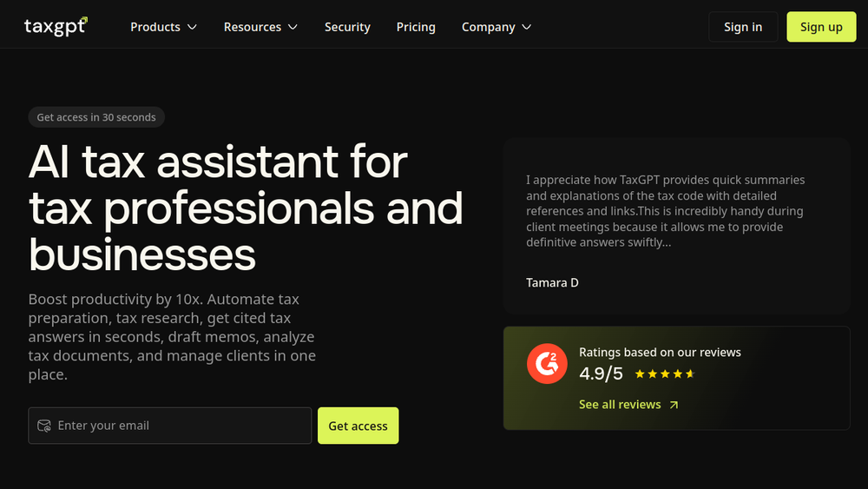Open the See all reviews link
The height and width of the screenshot is (489, 868).
[628, 405]
